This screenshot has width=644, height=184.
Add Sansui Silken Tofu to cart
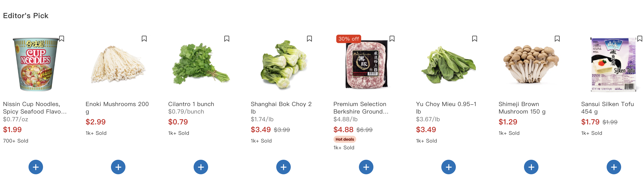point(614,167)
